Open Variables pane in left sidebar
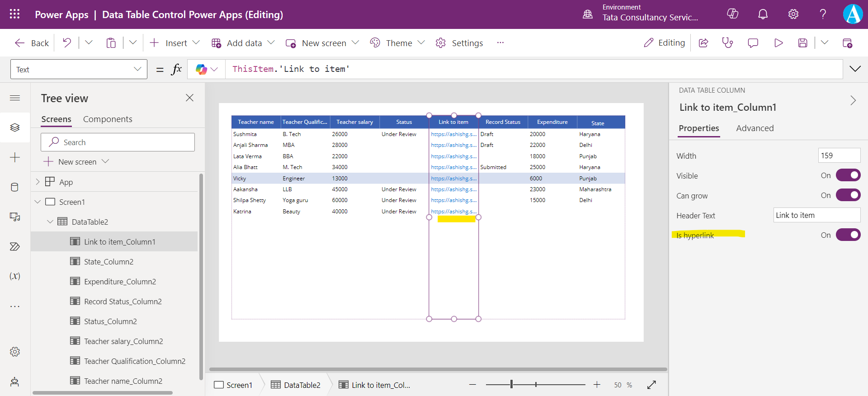This screenshot has width=868, height=396. click(15, 276)
